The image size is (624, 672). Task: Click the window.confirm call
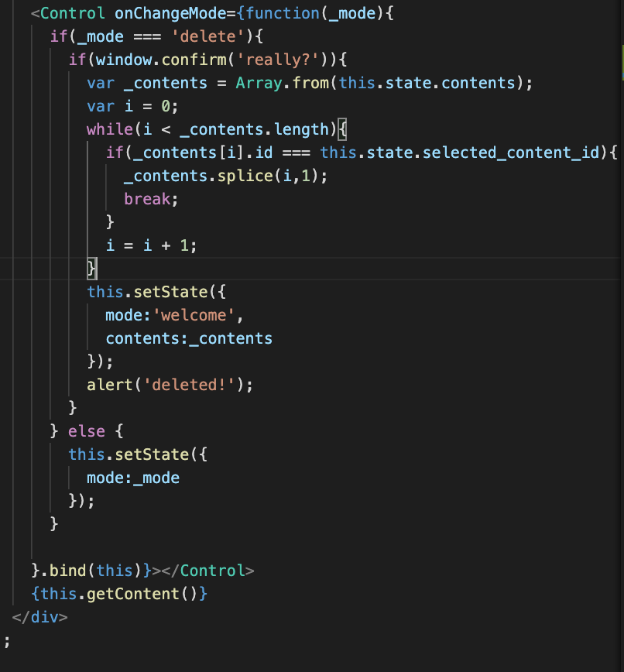(x=161, y=60)
